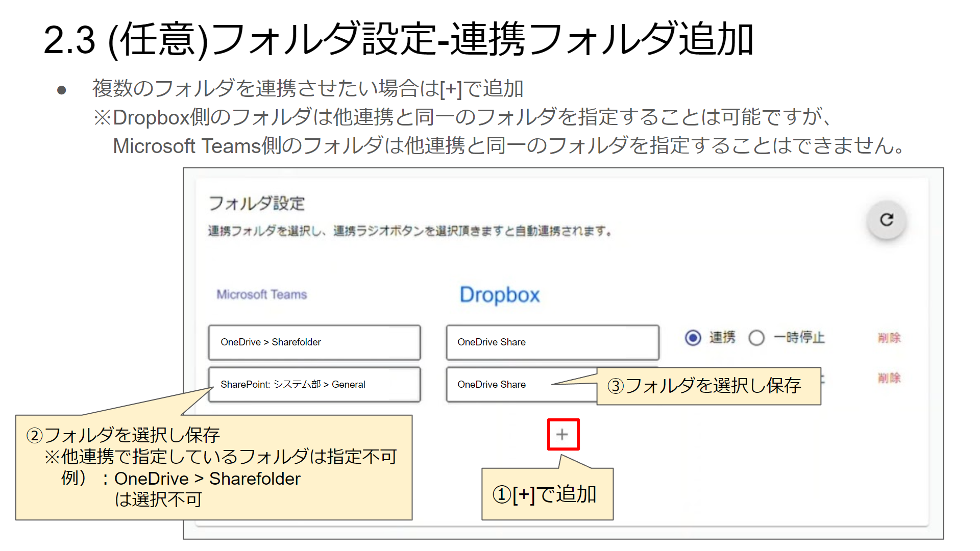
Task: Click the bullet text 複数のフォルダを連携させたい場合
Action: pos(308,88)
